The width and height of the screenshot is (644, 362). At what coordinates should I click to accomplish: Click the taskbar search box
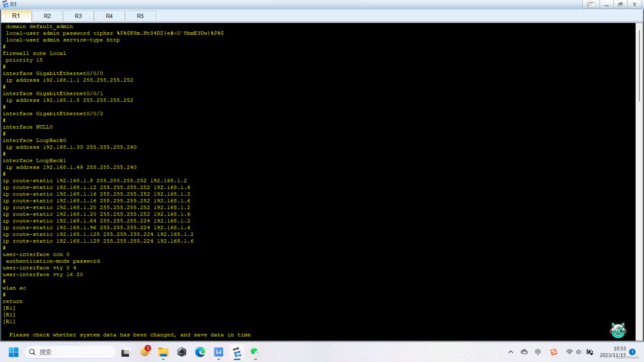[70, 352]
